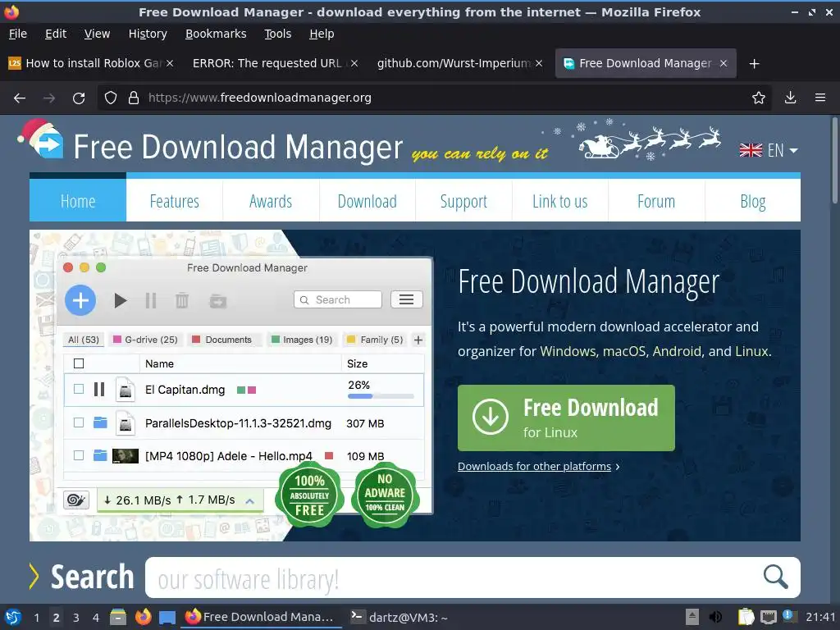
Task: Open the Firefox hamburger application menu
Action: click(x=819, y=98)
